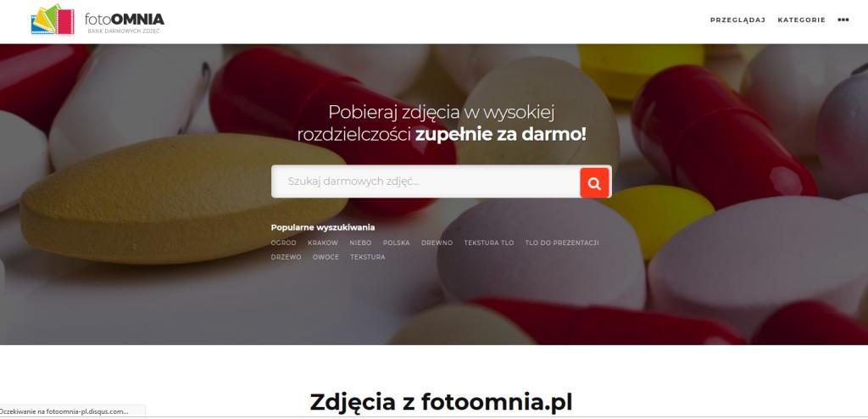Open the PRZEGLĄDAJ menu item
The width and height of the screenshot is (868, 419).
[x=737, y=20]
